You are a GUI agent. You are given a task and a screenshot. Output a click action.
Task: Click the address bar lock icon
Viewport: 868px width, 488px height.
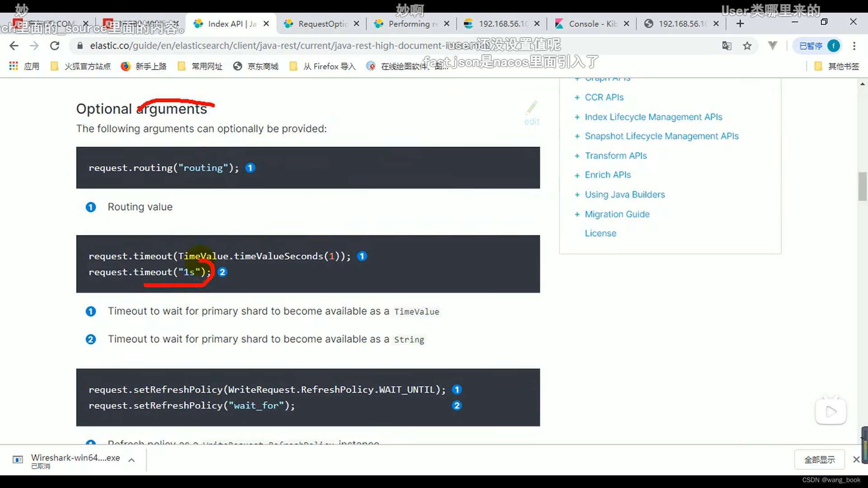coord(80,46)
